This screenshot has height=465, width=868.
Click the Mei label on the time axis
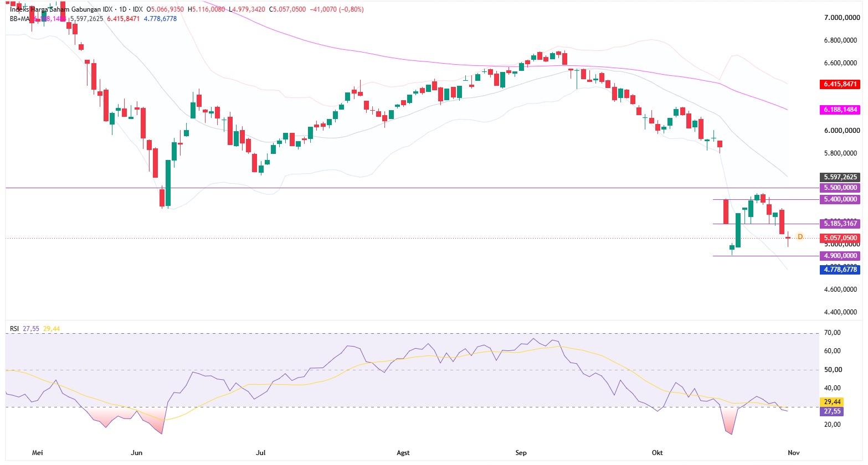(x=38, y=453)
